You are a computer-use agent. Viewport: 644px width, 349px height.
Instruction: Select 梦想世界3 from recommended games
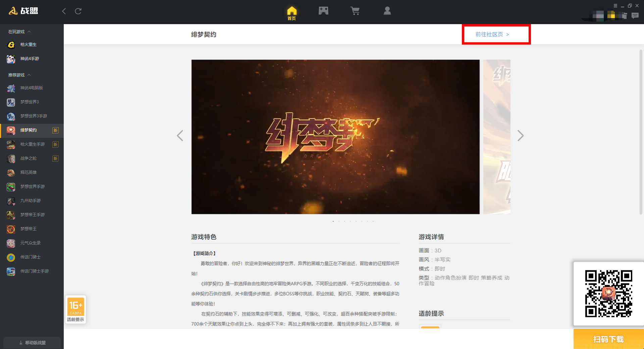pyautogui.click(x=30, y=102)
